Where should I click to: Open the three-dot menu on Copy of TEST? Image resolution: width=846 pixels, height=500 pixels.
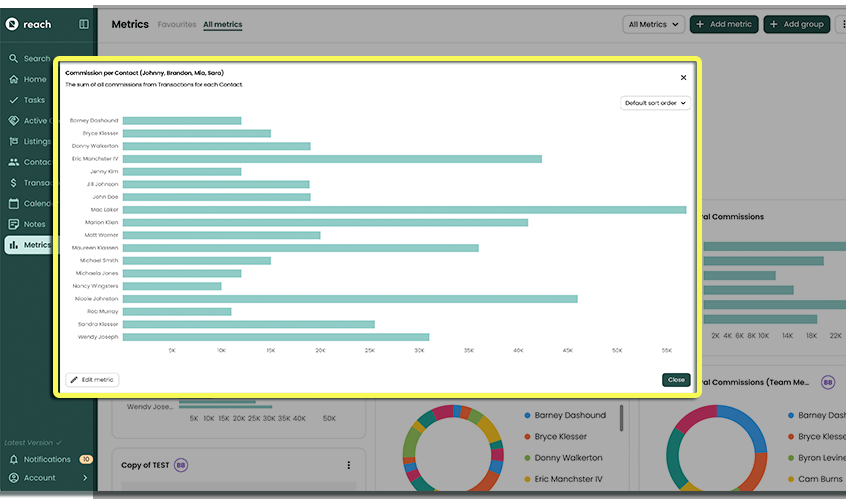click(x=348, y=465)
